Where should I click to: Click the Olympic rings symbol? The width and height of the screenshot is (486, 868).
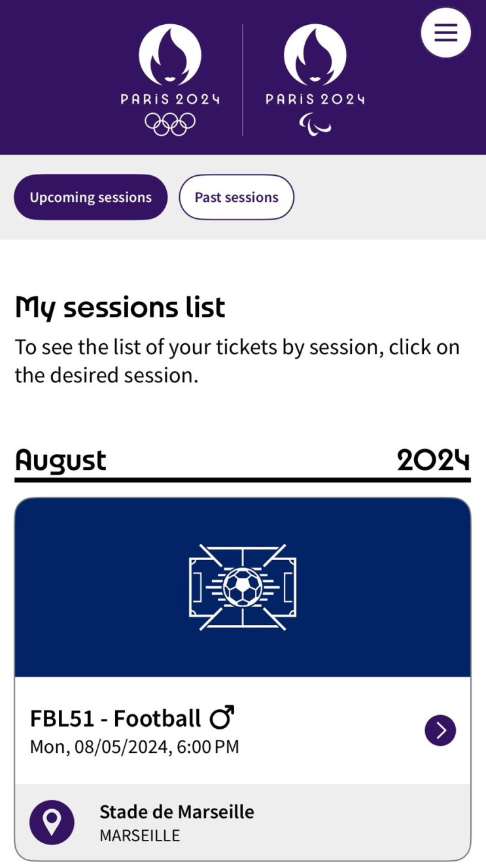pyautogui.click(x=170, y=124)
